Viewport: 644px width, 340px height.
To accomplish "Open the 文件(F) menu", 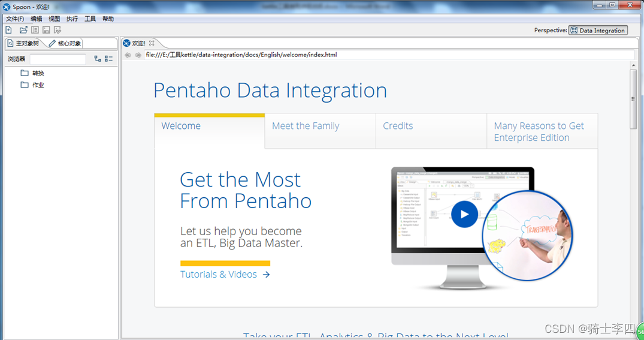I will tap(15, 19).
